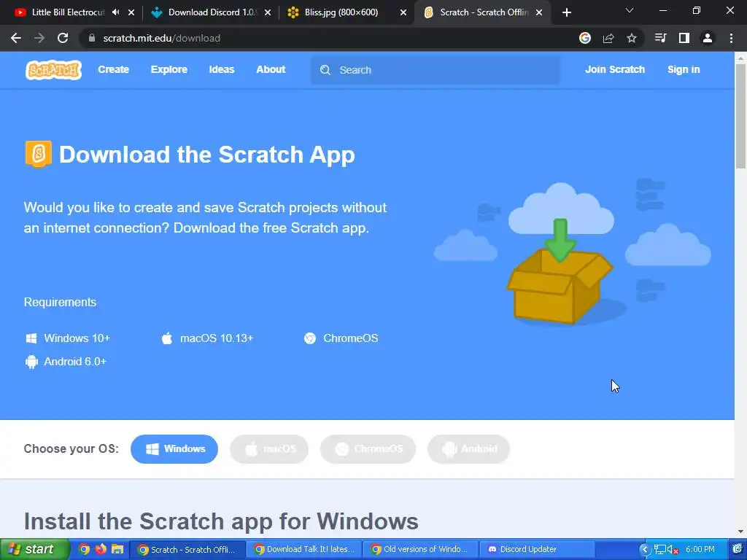This screenshot has height=560, width=747.
Task: Mute audio on Little Bill tab speaker icon
Action: [x=116, y=12]
